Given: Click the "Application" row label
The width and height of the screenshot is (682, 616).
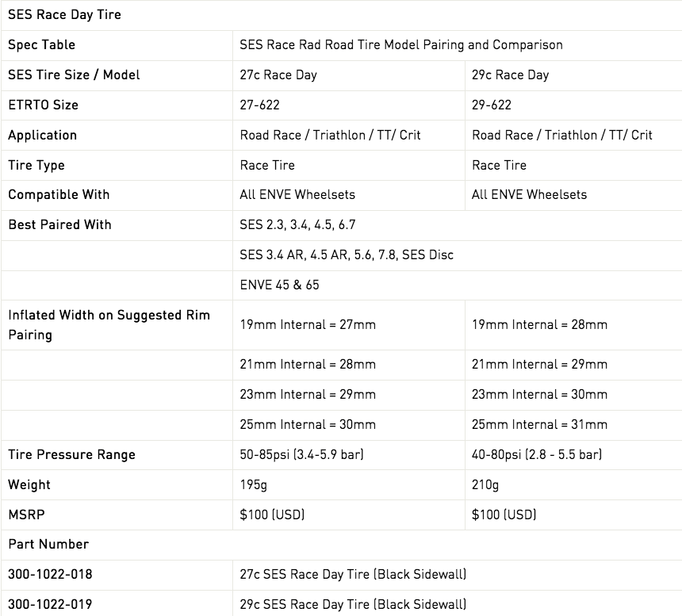Looking at the screenshot, I should pyautogui.click(x=42, y=135).
